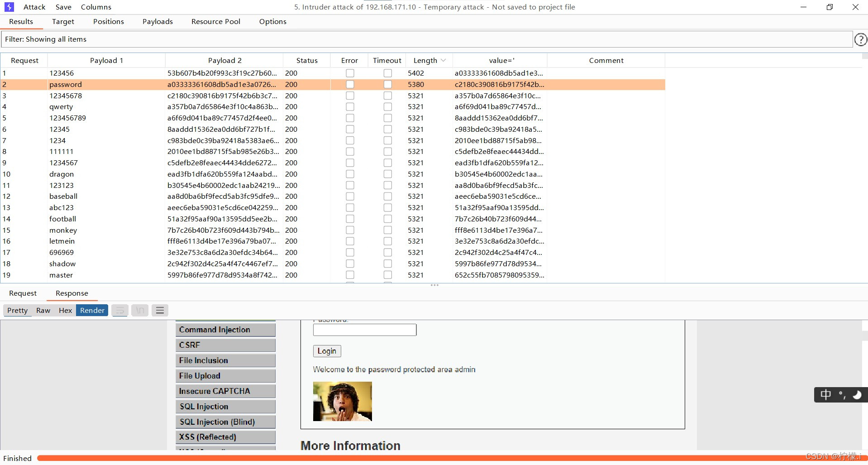This screenshot has width=868, height=465.
Task: Sort by the Payload 2 column header
Action: pos(224,60)
